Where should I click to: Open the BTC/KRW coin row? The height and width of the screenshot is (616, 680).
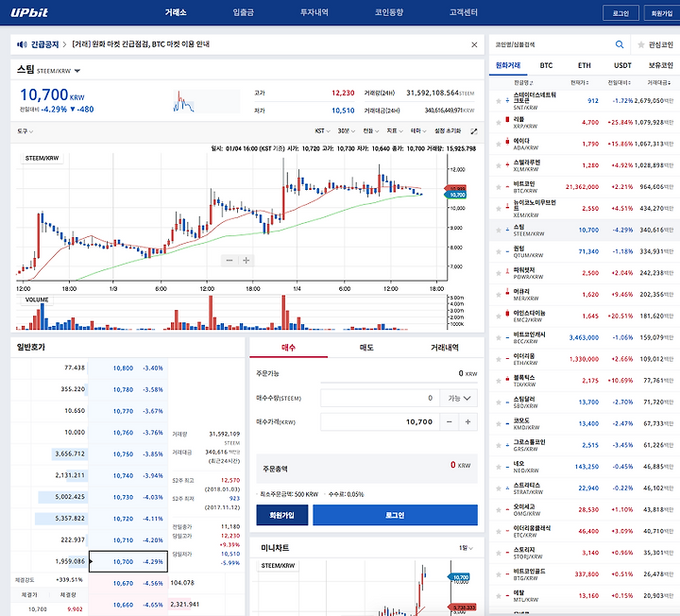coord(585,187)
